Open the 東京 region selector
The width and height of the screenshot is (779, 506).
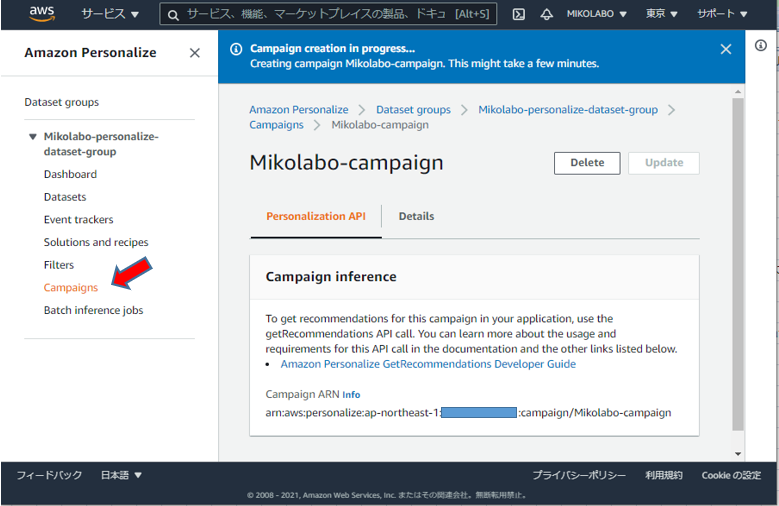[x=661, y=14]
